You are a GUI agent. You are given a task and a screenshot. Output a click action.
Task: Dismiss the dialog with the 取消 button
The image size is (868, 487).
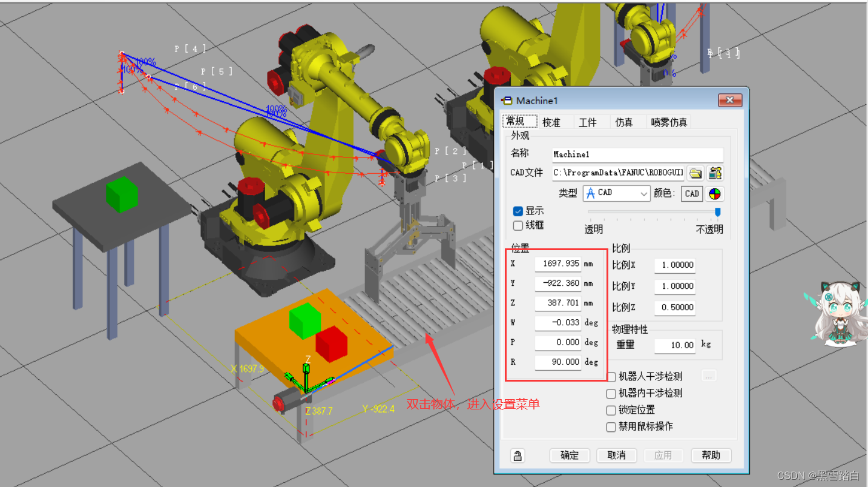click(x=616, y=455)
